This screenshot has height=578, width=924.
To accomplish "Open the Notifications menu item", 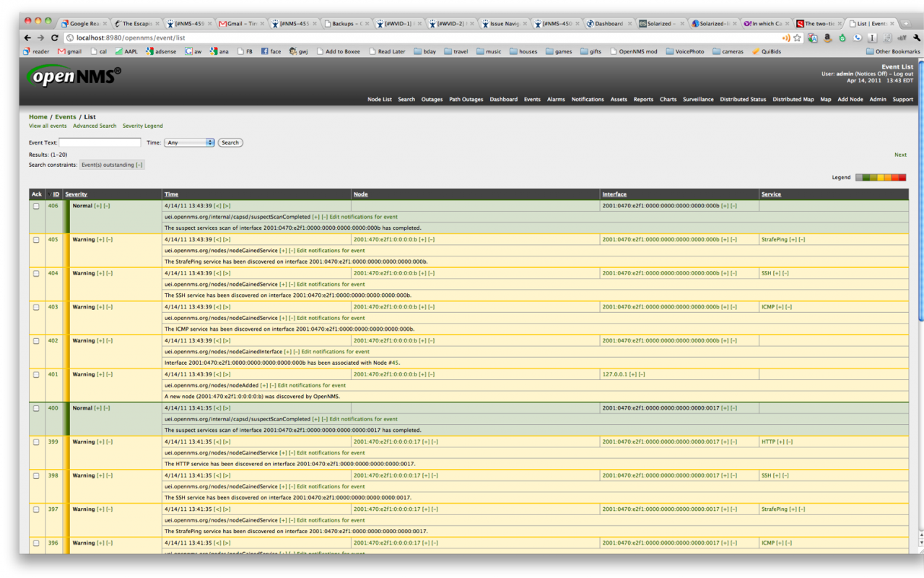I will [x=588, y=100].
